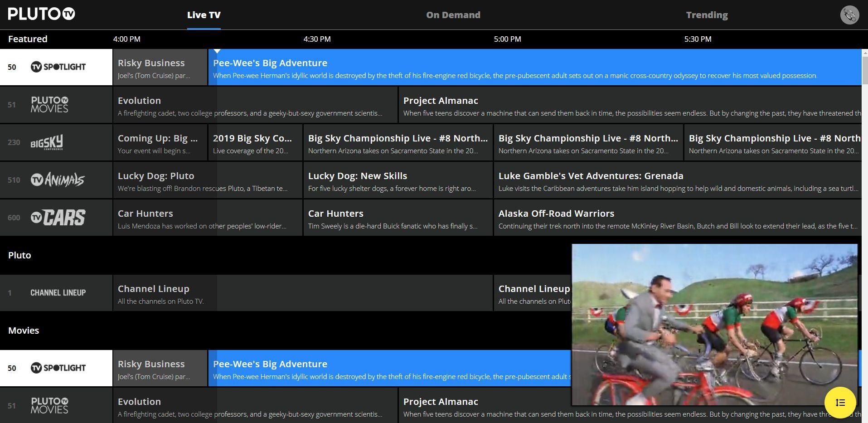
Task: Select the Live TV tab
Action: [x=204, y=15]
